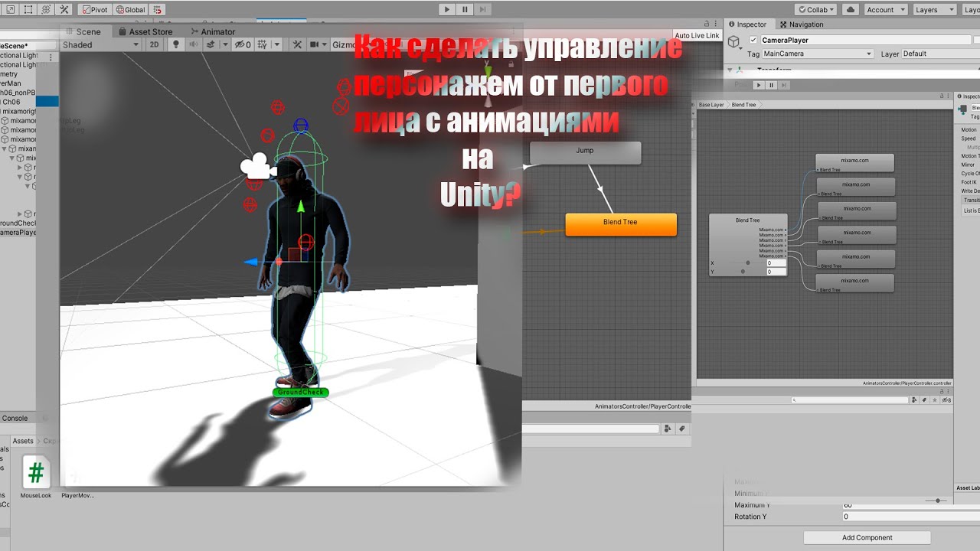The height and width of the screenshot is (551, 980).
Task: Edit the CameraPlayer name field
Action: [x=865, y=40]
